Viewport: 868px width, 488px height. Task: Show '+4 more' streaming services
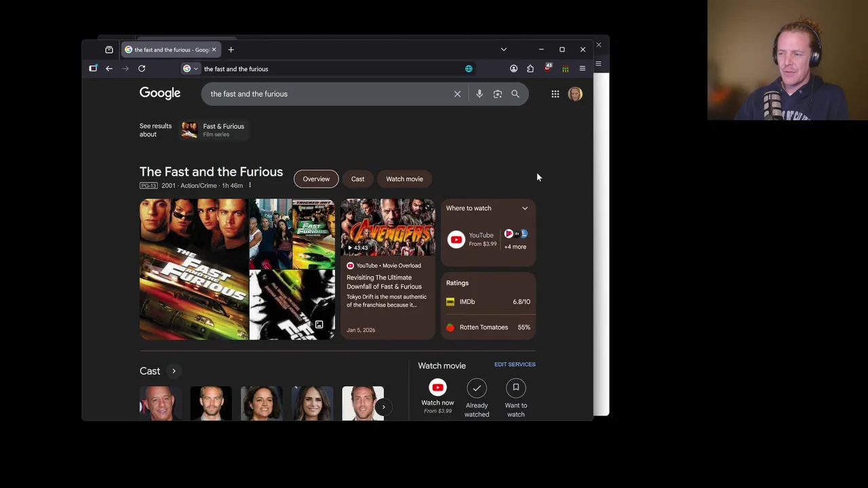click(x=515, y=247)
